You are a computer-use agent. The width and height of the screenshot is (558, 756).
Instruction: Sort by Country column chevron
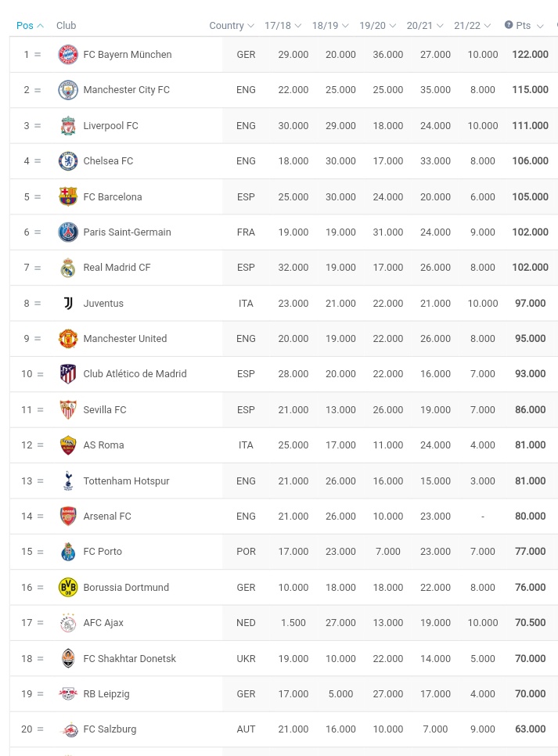tap(250, 26)
